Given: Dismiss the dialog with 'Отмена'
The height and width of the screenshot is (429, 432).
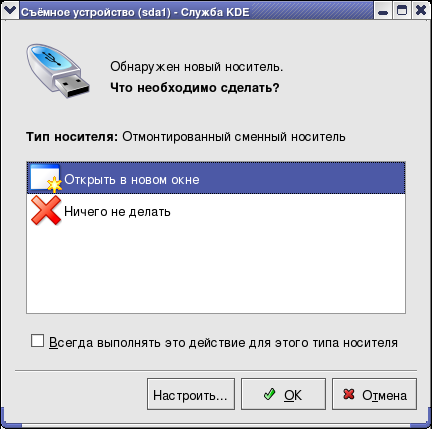Looking at the screenshot, I should click(x=374, y=394).
